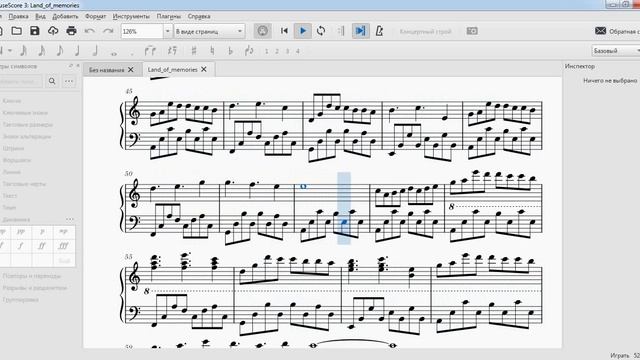
Task: Select the ff dynamic in palette
Action: 42,246
